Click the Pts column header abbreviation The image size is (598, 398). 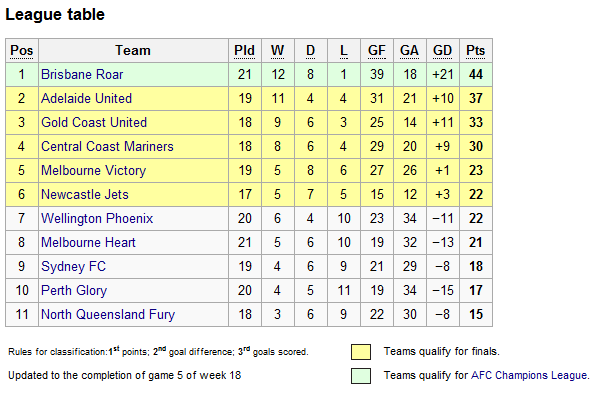[476, 51]
